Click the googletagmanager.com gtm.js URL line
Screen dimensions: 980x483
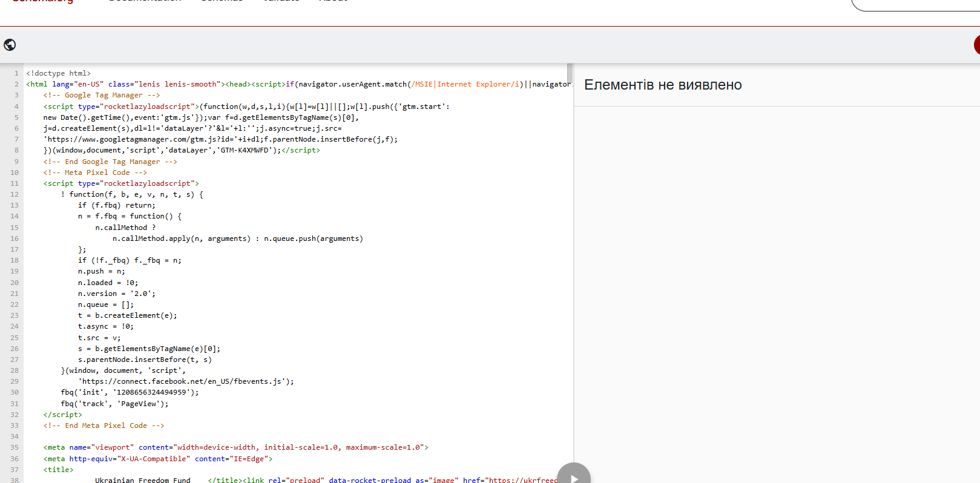220,139
